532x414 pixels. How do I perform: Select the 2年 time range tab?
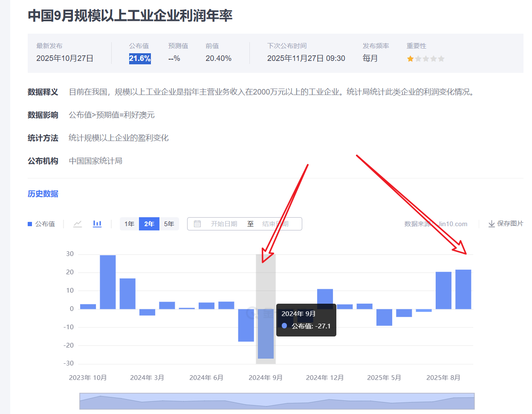point(149,223)
